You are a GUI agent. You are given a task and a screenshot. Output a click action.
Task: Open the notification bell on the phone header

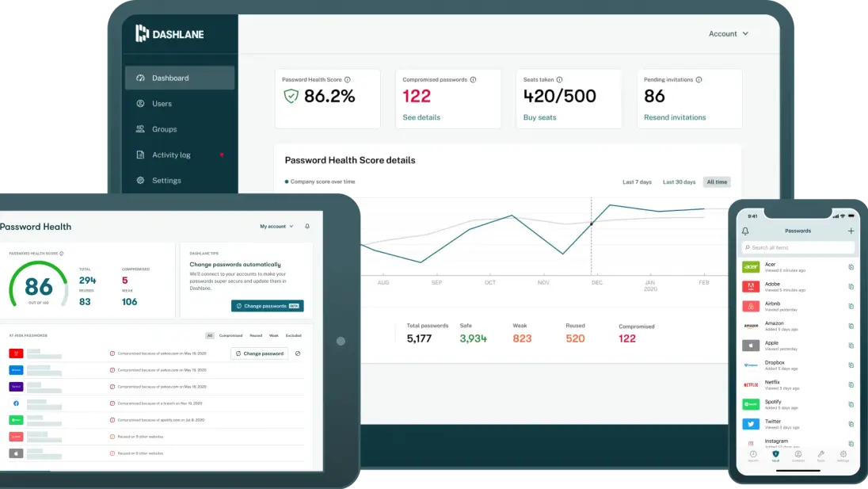pyautogui.click(x=744, y=231)
